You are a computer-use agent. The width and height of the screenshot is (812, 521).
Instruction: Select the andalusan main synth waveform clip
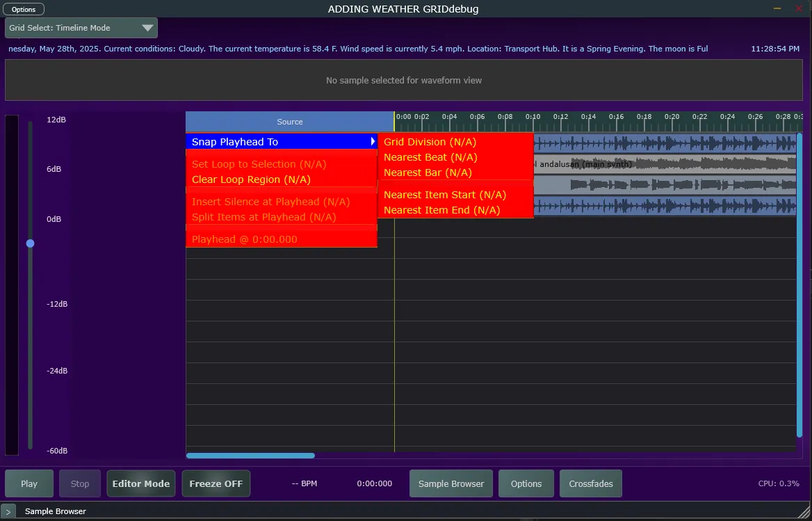click(660, 164)
